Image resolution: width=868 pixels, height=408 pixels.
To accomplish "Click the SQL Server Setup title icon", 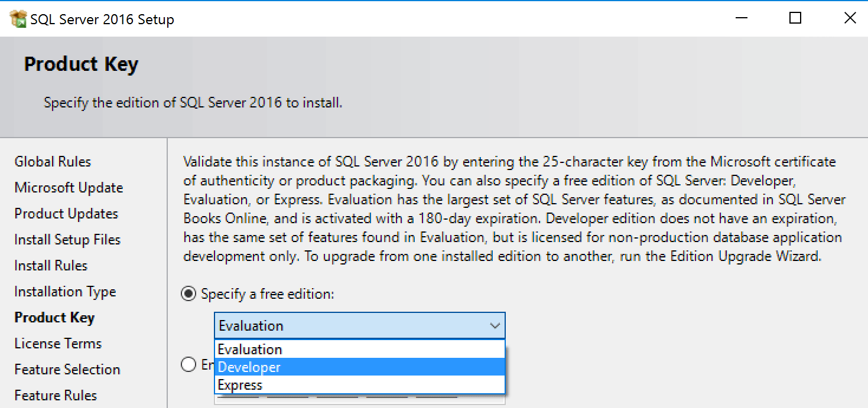I will pos(18,19).
